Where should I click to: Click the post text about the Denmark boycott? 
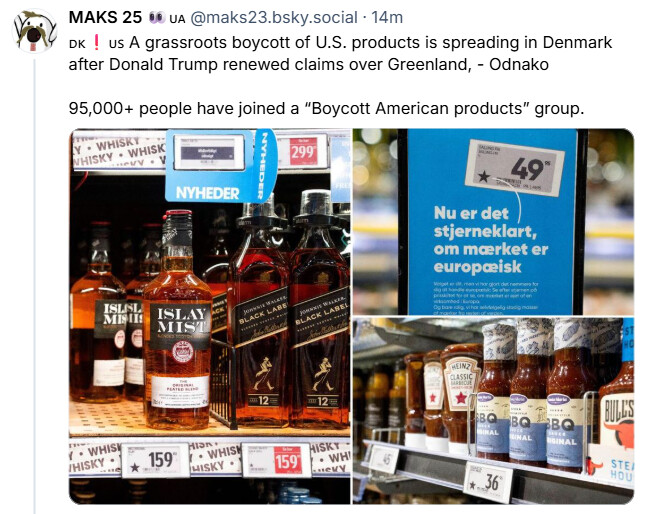coord(340,54)
